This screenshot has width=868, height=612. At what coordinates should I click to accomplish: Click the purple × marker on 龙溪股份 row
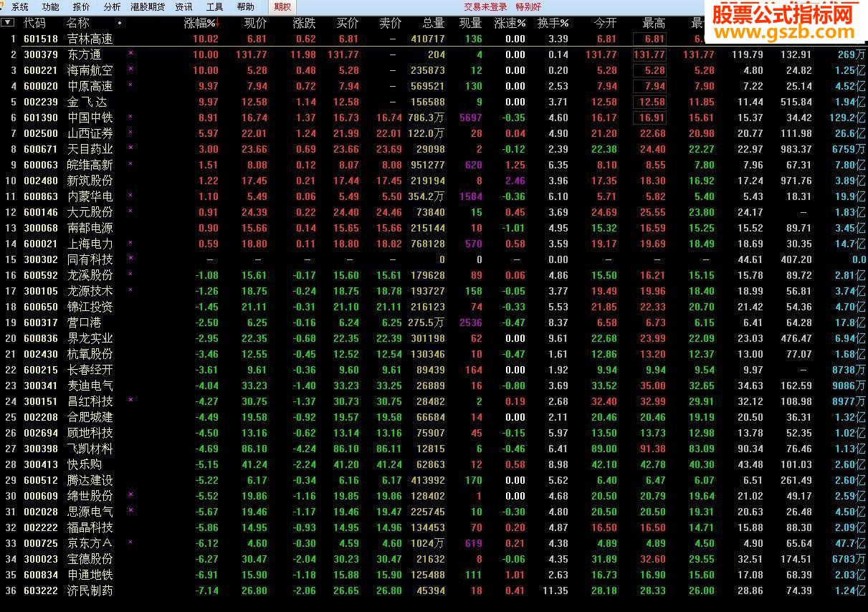click(x=130, y=274)
